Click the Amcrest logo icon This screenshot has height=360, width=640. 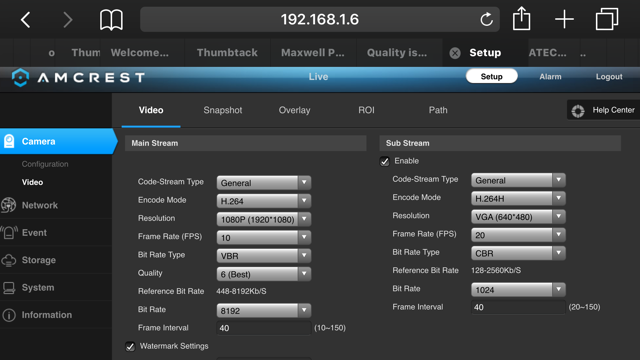(x=20, y=77)
